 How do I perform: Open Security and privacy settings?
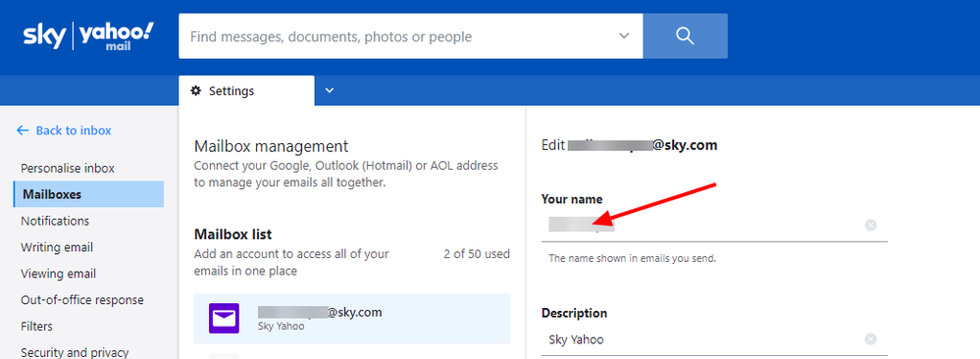point(75,353)
